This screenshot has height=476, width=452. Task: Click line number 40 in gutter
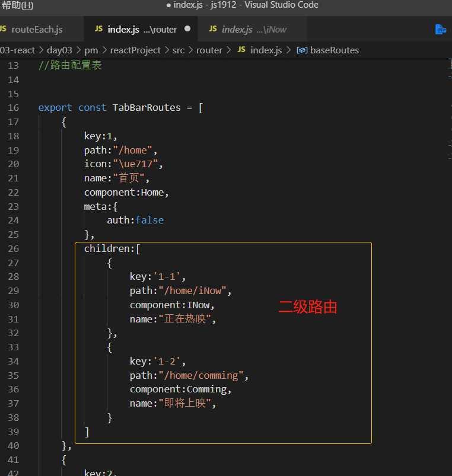[14, 446]
